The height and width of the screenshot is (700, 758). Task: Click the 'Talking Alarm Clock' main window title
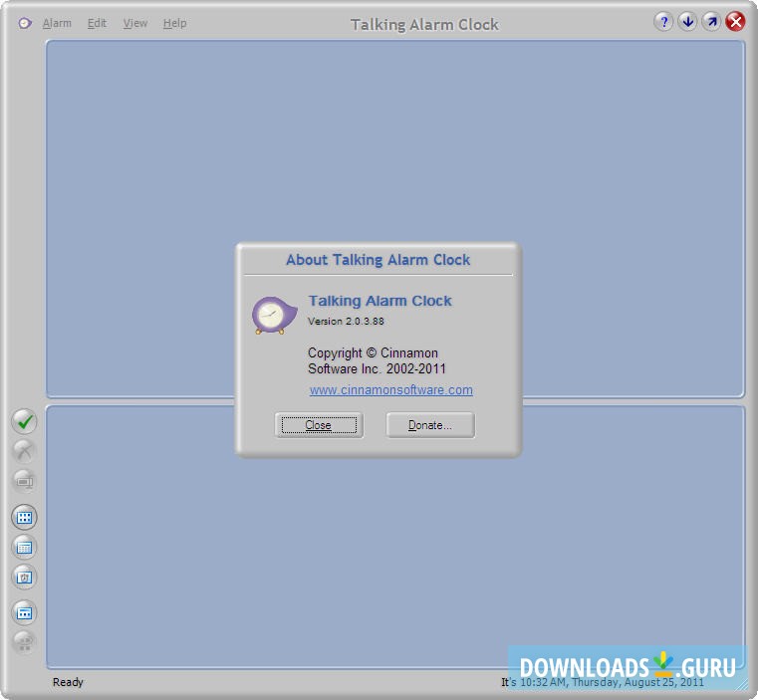(x=424, y=25)
